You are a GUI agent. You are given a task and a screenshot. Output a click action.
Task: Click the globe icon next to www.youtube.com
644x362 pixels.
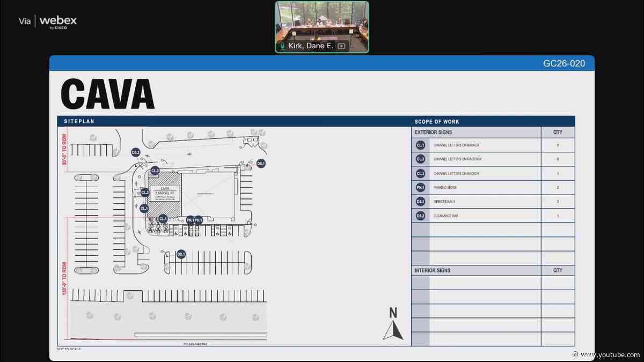click(575, 354)
